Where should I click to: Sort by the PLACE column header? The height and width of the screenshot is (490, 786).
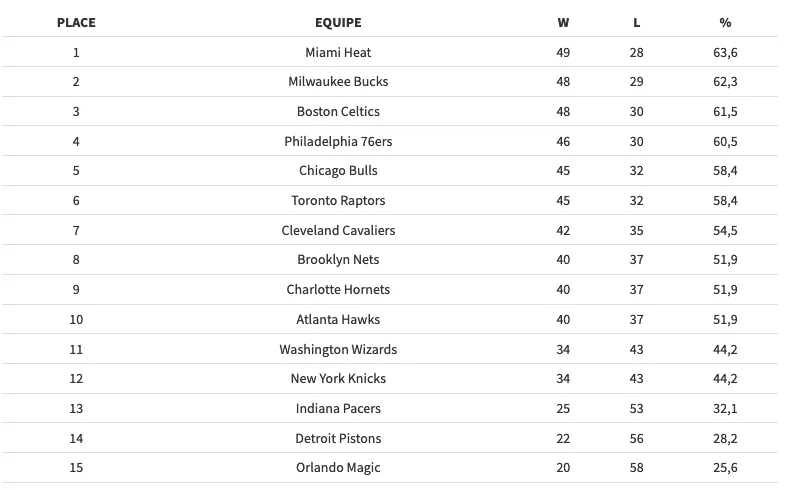(76, 22)
